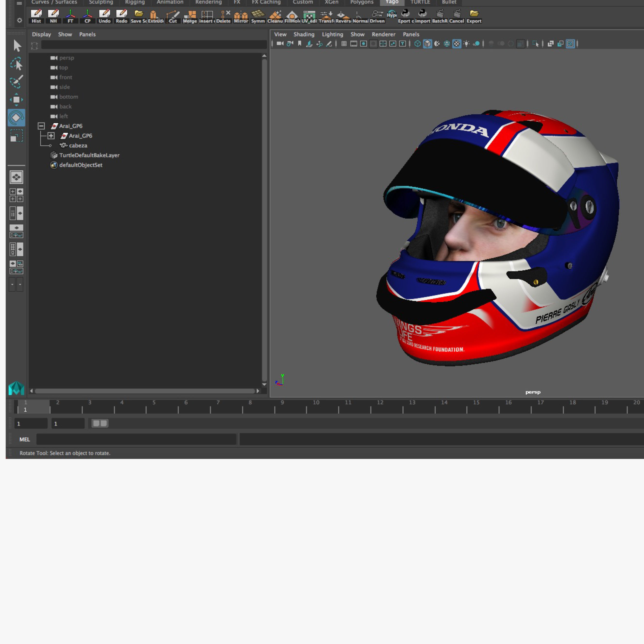Screen dimensions: 644x644
Task: Activate the Lasso Select tool
Action: pos(17,64)
